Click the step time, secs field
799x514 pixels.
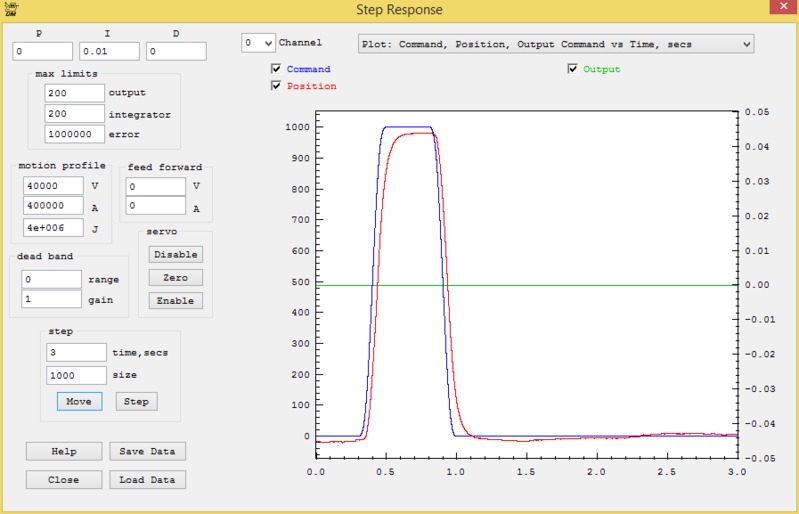[x=76, y=352]
